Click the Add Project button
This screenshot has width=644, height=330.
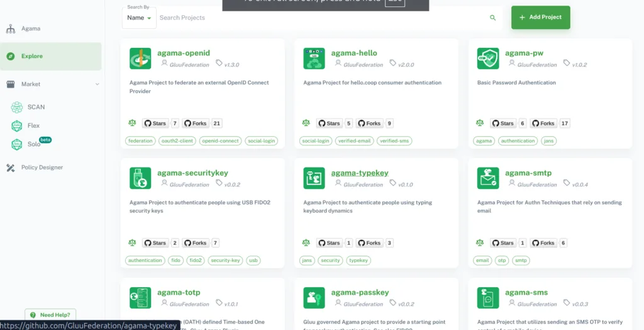(x=540, y=17)
